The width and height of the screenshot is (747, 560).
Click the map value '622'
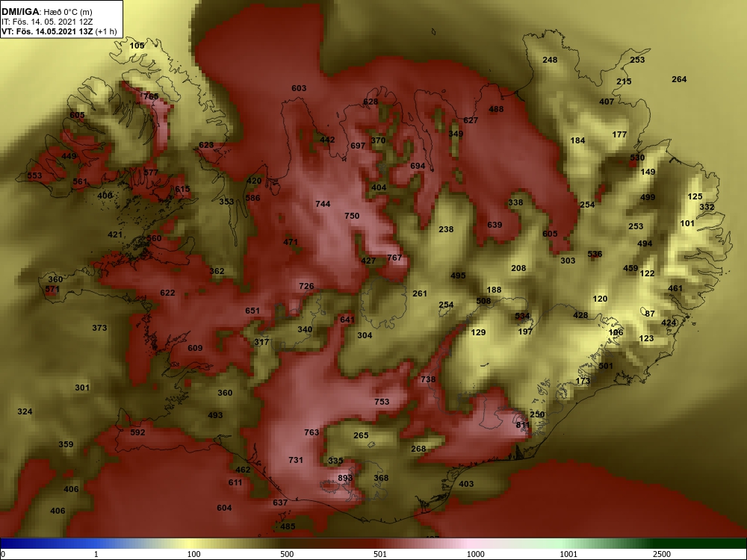[x=167, y=293]
